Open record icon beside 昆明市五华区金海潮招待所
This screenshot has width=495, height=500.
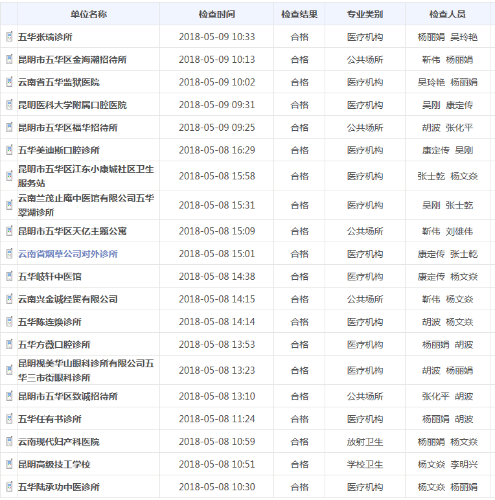click(x=9, y=59)
